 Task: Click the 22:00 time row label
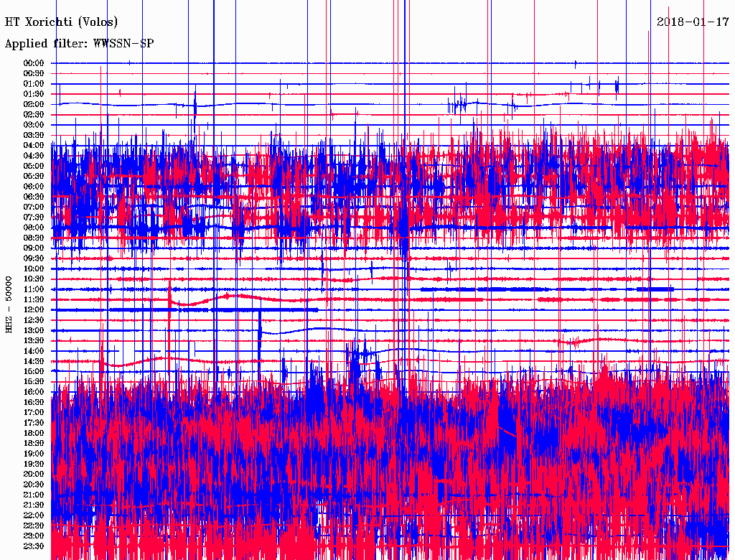click(x=34, y=515)
